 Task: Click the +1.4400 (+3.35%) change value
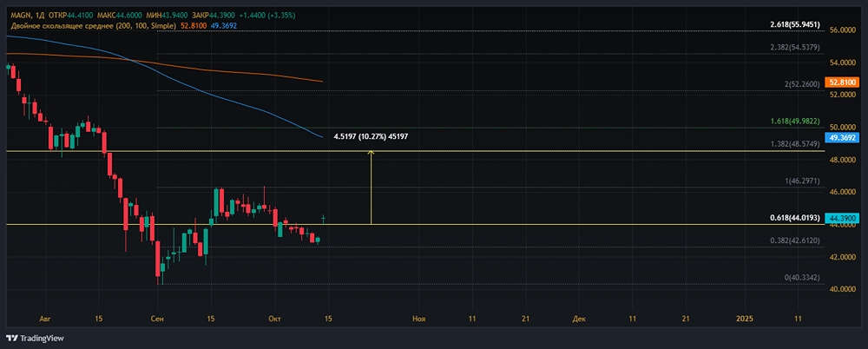tap(267, 16)
